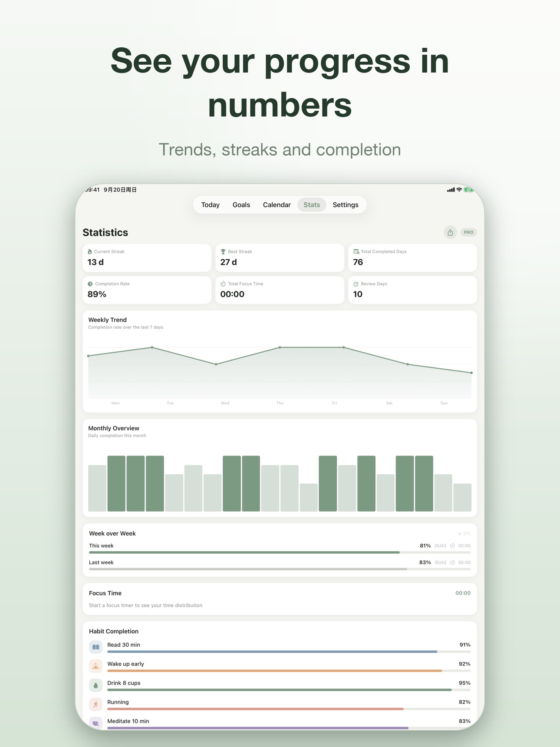Tap the Current Streak flame icon

point(90,251)
